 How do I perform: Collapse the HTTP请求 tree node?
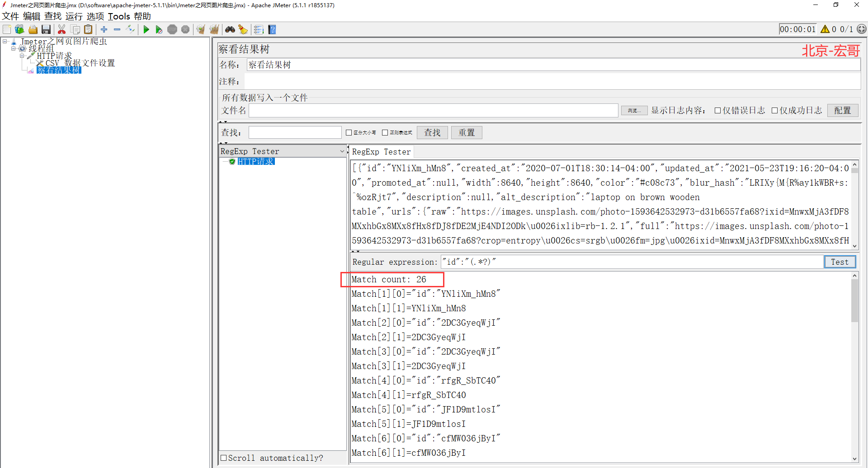tap(22, 56)
